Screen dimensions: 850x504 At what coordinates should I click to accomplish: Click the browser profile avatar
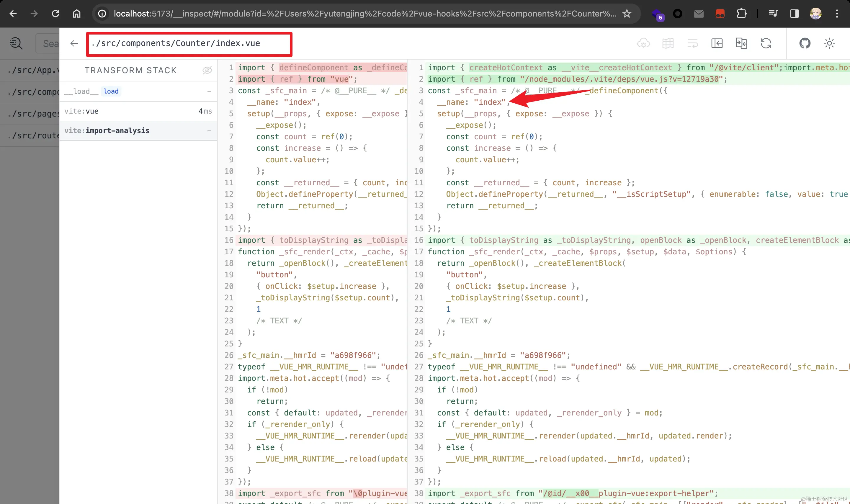816,14
